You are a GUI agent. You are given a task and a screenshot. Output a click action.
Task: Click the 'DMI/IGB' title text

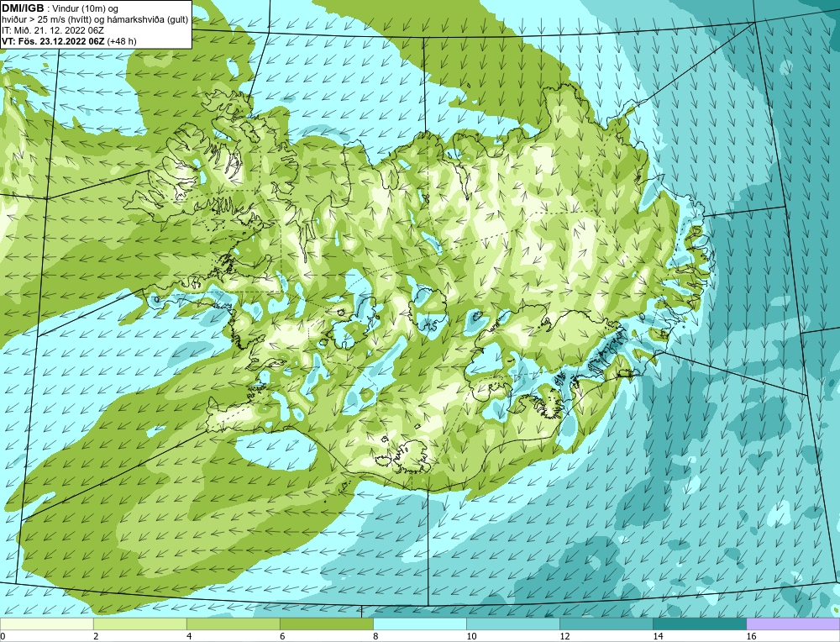coord(23,8)
